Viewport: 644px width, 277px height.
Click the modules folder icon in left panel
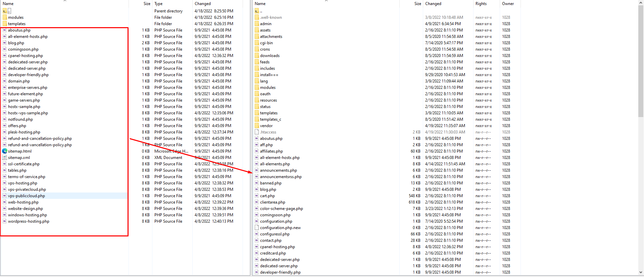tap(5, 17)
